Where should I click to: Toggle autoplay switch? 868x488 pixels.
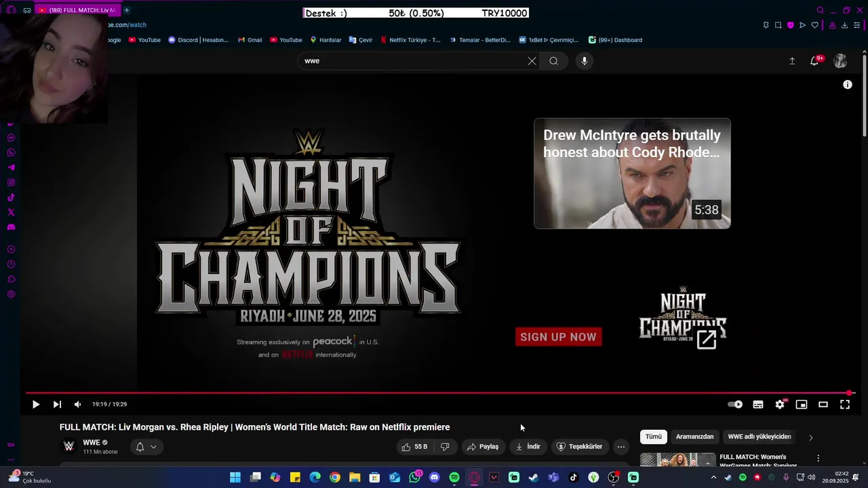(x=735, y=405)
